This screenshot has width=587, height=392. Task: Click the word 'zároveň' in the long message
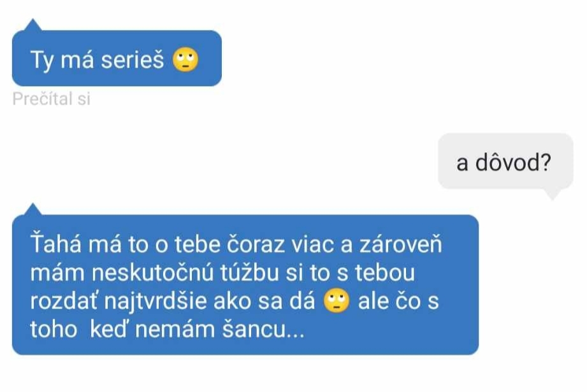click(401, 244)
